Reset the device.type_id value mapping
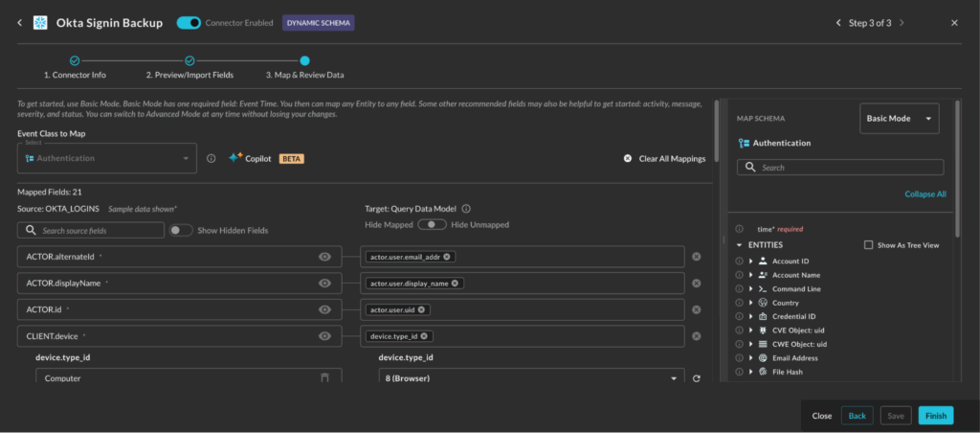Viewport: 980px width, 433px height. [697, 378]
